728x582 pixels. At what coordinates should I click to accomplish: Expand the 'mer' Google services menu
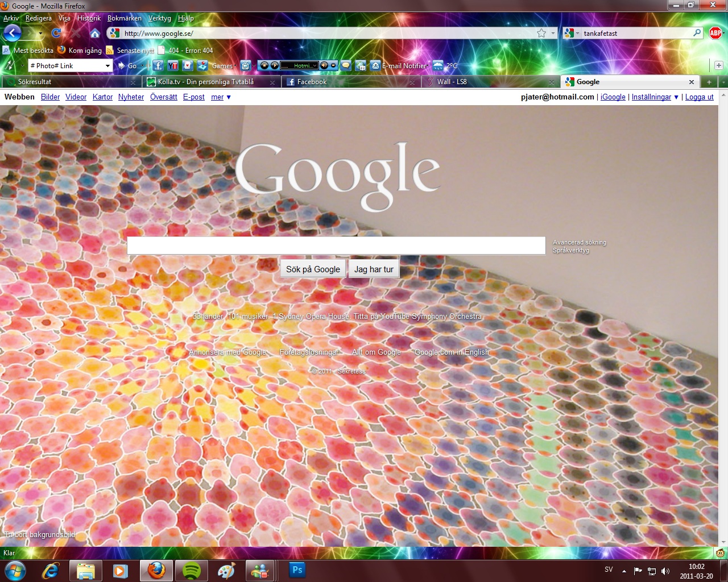coord(221,97)
